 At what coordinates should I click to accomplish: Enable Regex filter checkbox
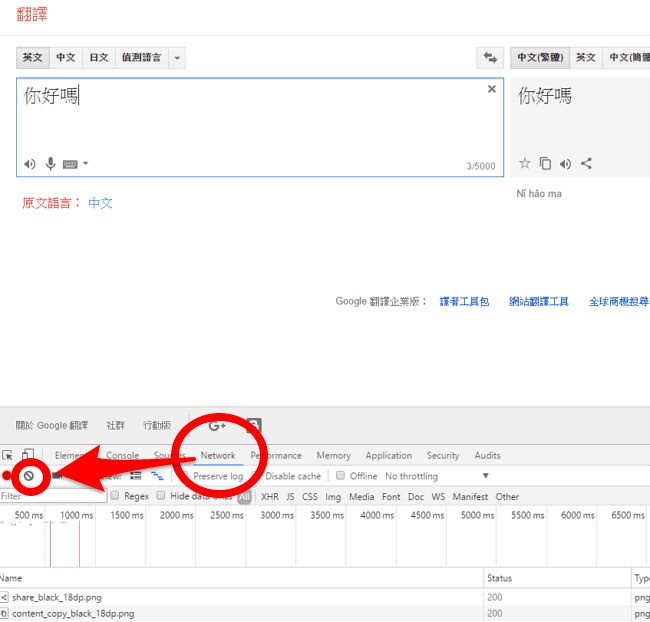pyautogui.click(x=115, y=495)
